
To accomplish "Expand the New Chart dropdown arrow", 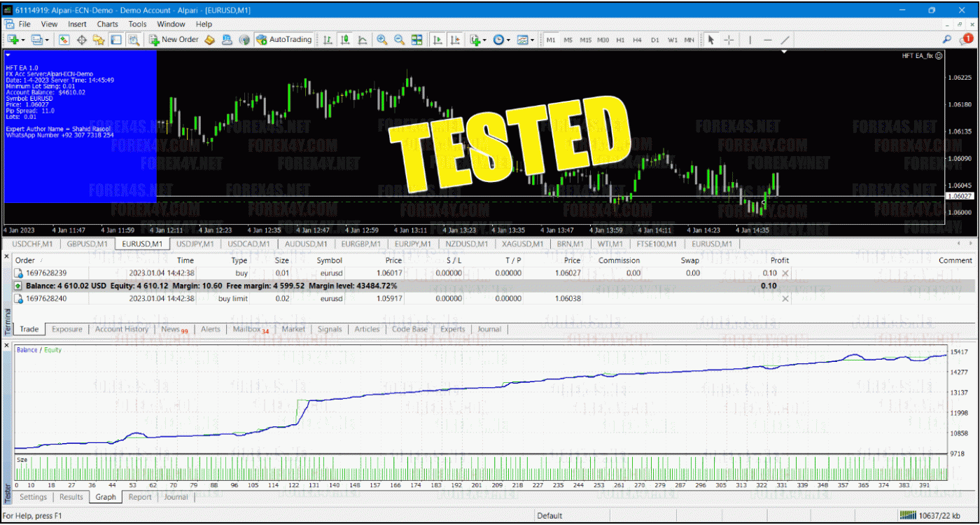I will [x=23, y=40].
